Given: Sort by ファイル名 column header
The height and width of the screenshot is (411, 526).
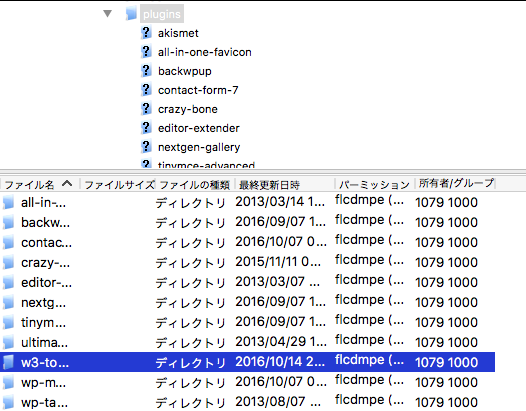Looking at the screenshot, I should click(x=40, y=185).
